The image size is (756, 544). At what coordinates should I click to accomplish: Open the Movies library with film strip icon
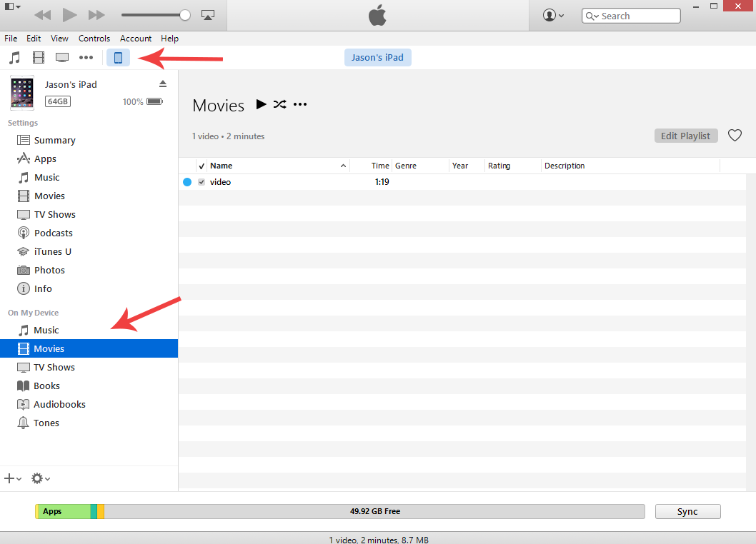coord(38,57)
